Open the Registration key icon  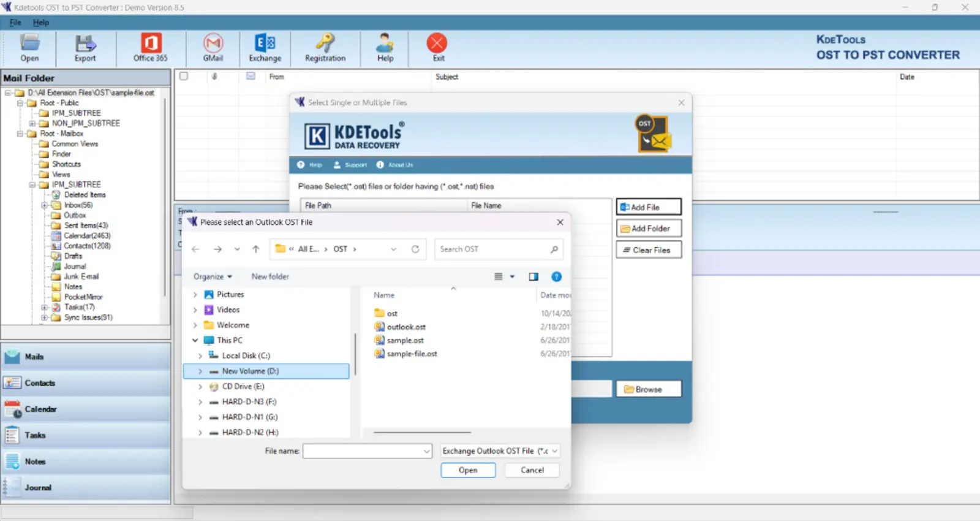325,48
